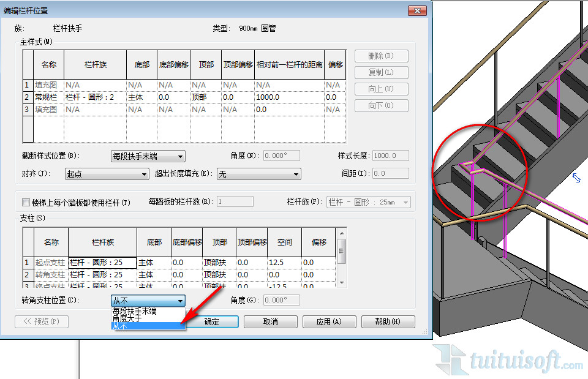Click 顶部 cell in 主样式 row 2

206,97
